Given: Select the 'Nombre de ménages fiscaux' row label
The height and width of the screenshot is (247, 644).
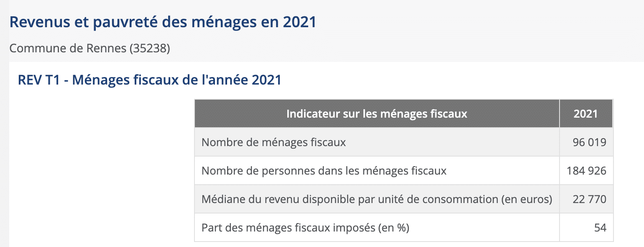Looking at the screenshot, I should [x=273, y=142].
